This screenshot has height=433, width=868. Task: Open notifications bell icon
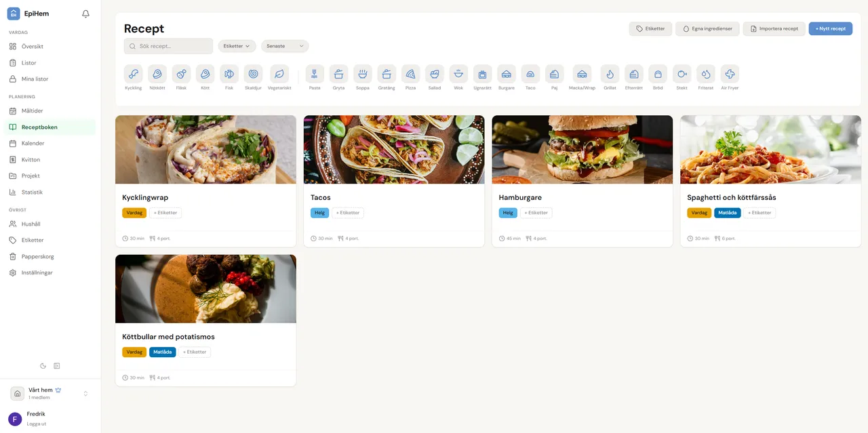click(x=85, y=14)
